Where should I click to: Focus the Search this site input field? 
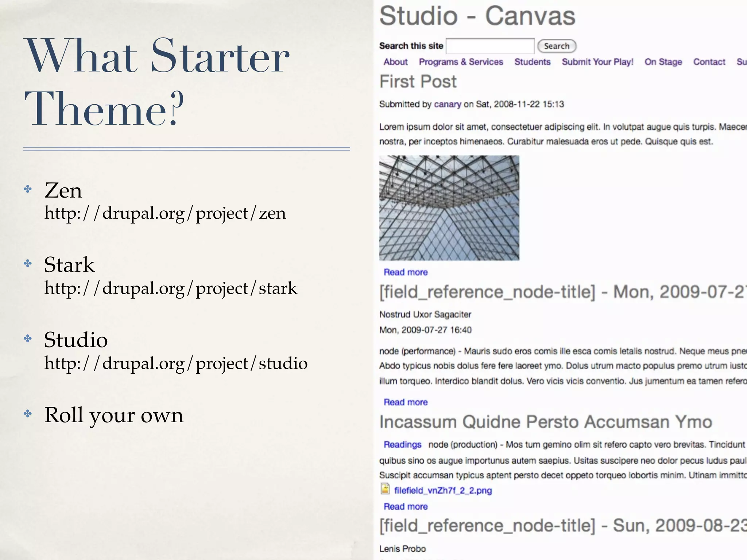click(x=490, y=46)
